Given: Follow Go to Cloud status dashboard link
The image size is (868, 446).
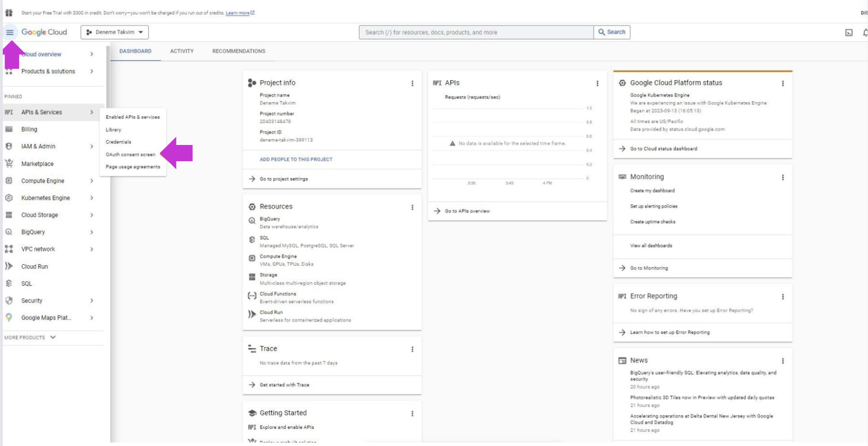Looking at the screenshot, I should [664, 149].
